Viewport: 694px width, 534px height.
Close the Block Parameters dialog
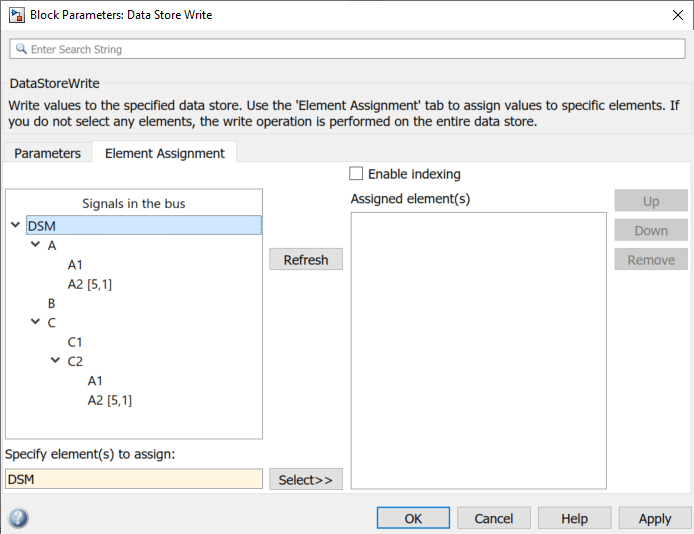coord(677,15)
